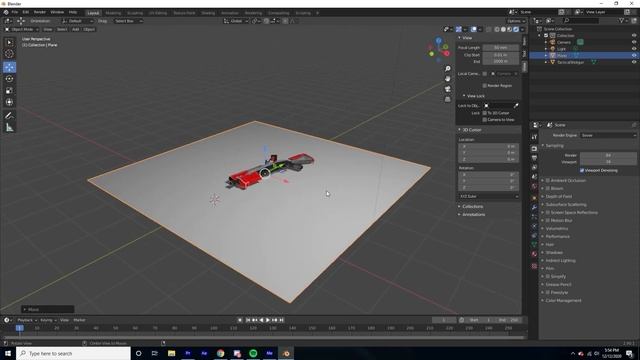640x360 pixels.
Task: Click the Viewport samples field
Action: pos(608,162)
